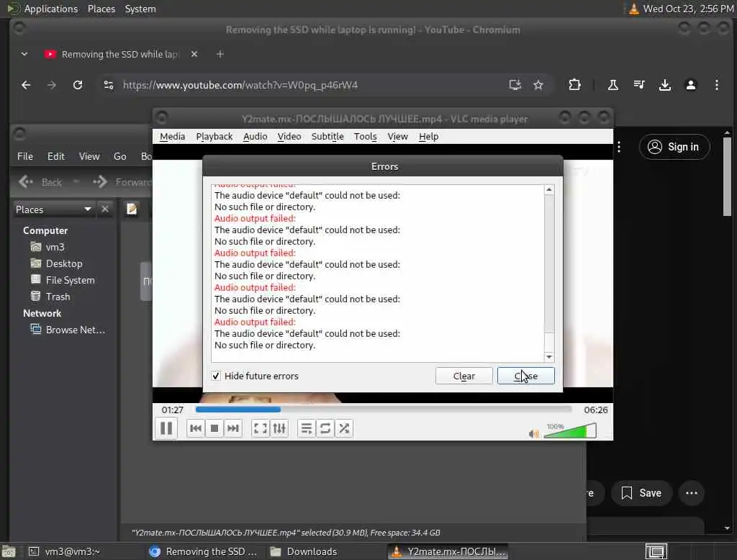Open VLC Video menu
This screenshot has width=737, height=560.
(x=289, y=136)
